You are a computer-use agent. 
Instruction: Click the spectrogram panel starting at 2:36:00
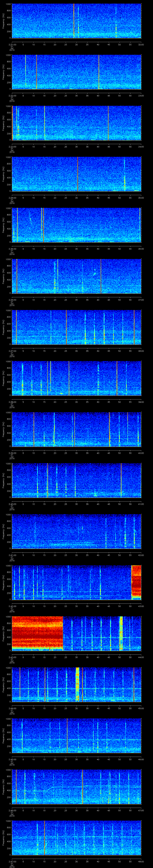click(76, 276)
